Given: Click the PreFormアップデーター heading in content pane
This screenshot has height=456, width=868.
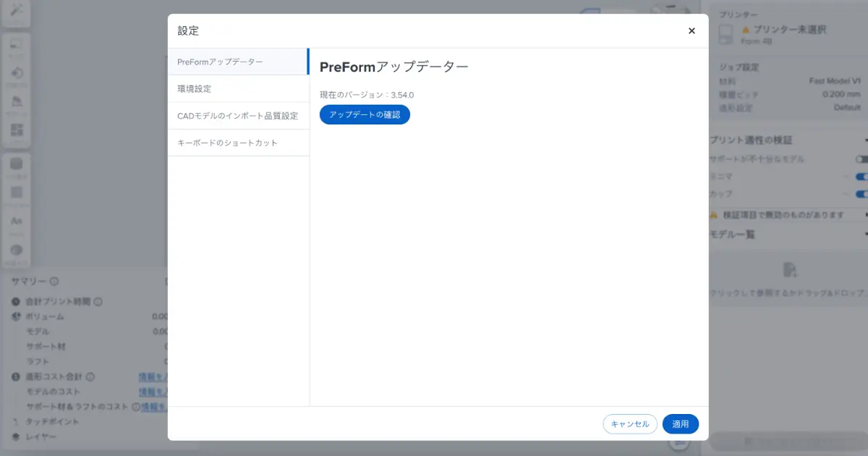Looking at the screenshot, I should coord(394,67).
